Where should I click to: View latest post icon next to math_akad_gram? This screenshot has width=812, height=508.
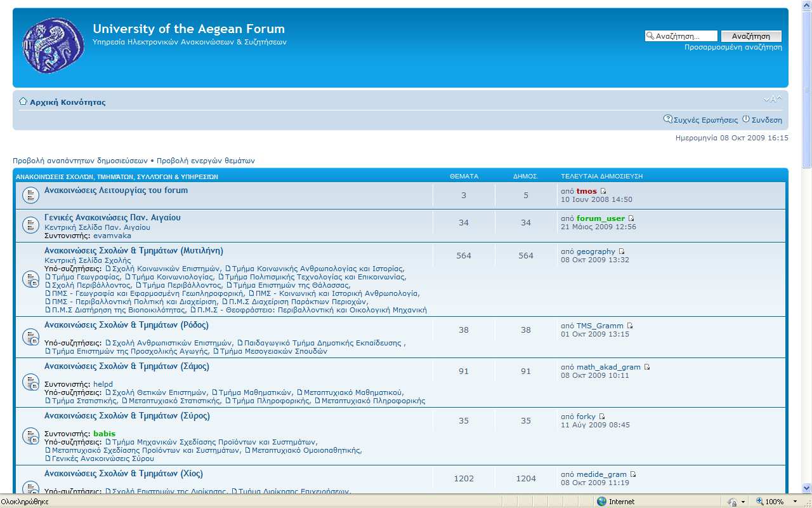click(647, 367)
